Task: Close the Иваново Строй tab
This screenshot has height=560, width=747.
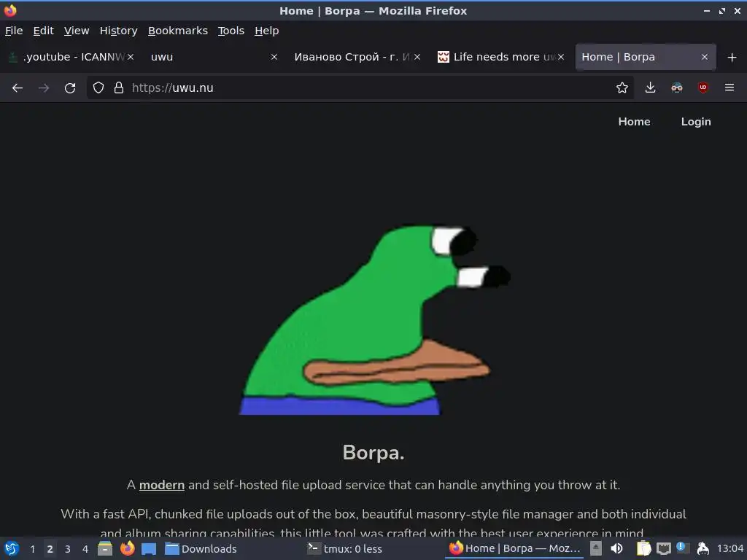Action: (417, 57)
